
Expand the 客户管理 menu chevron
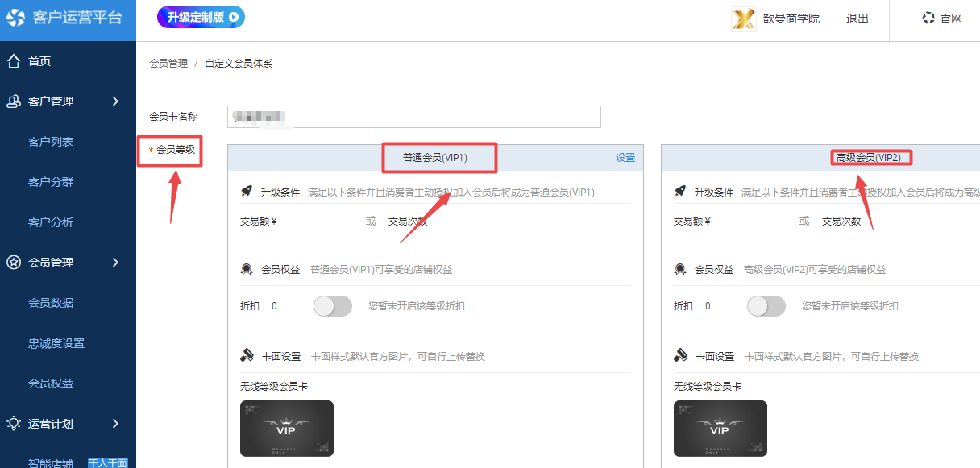pos(115,101)
